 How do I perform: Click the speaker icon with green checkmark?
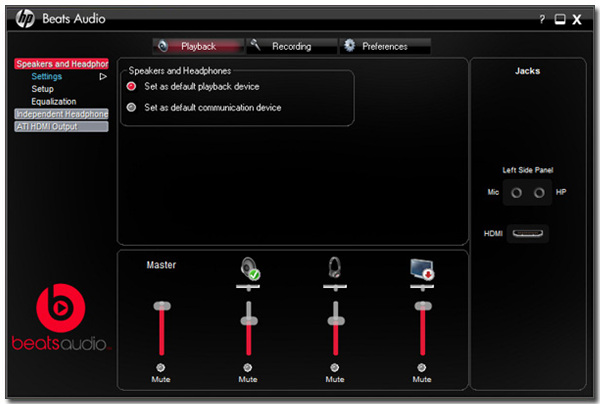tap(250, 269)
